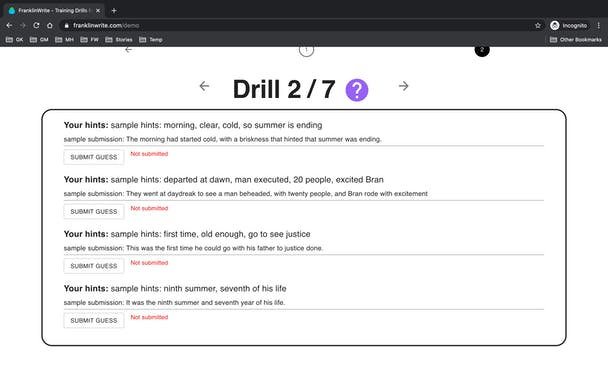Open the Incognito profile indicator
The height and width of the screenshot is (380, 608).
pos(569,26)
